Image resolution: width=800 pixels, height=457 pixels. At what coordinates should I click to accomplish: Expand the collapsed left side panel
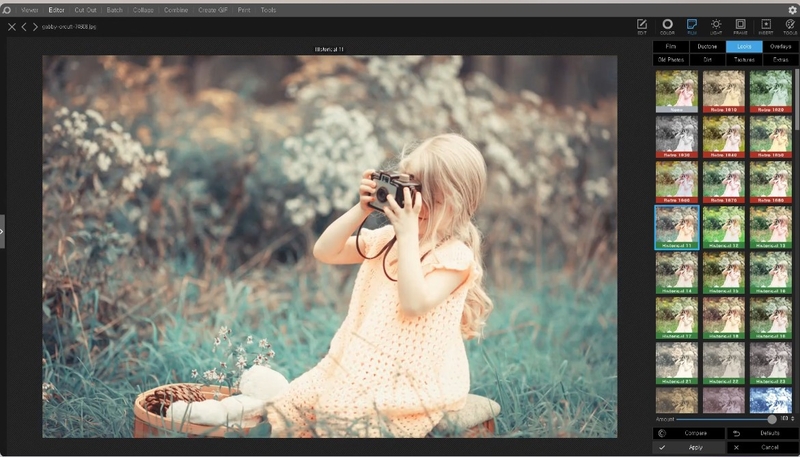click(3, 231)
